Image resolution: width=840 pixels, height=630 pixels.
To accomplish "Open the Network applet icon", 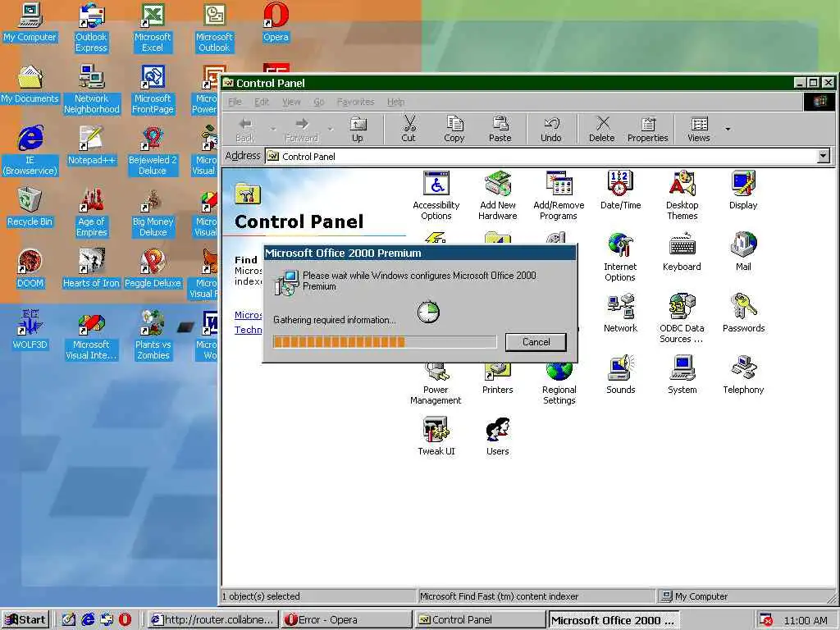I will tap(620, 313).
